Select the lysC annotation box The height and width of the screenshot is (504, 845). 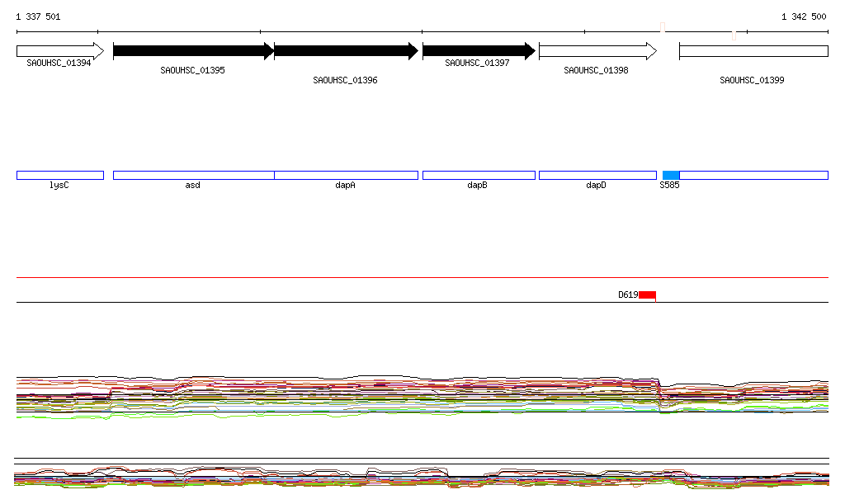pyautogui.click(x=59, y=175)
